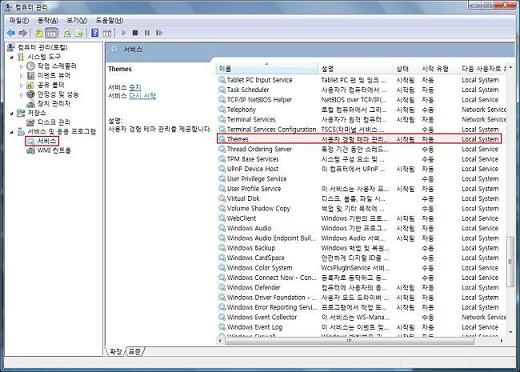Select the Windows Event Log row
This screenshot has height=372, width=520.
pyautogui.click(x=362, y=327)
